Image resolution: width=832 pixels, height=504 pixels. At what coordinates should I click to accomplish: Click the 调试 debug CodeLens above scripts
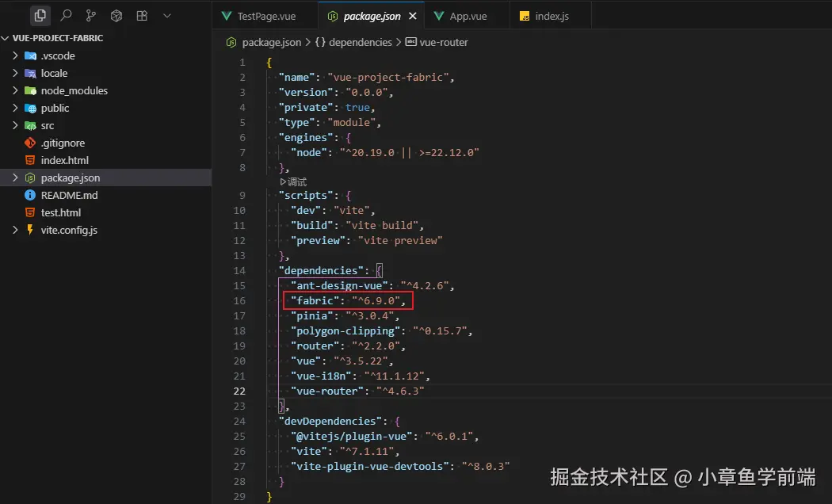click(293, 182)
